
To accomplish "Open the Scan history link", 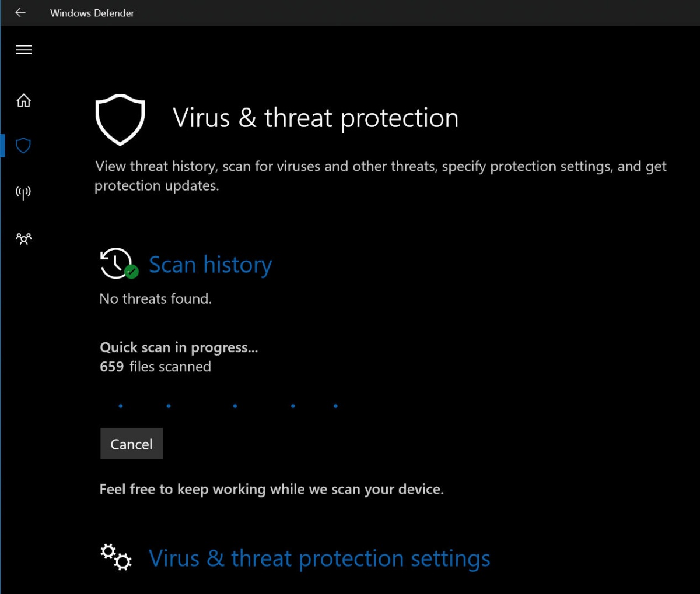I will 210,265.
